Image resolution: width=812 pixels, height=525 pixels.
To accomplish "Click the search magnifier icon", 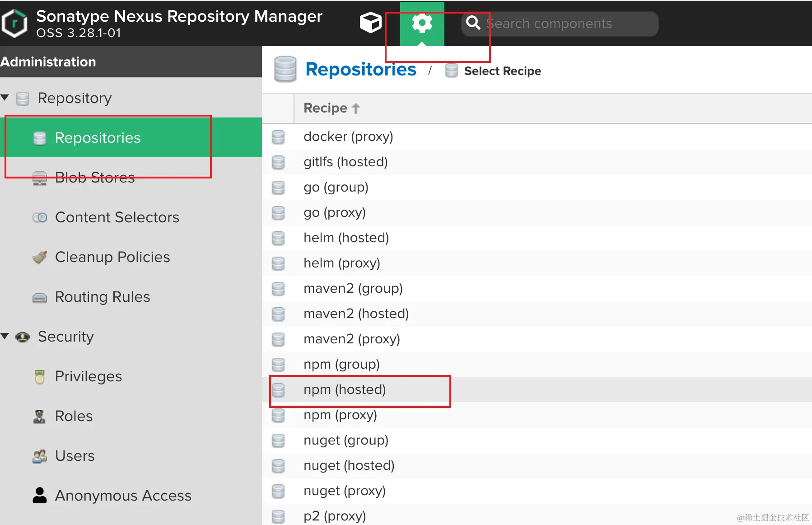I will pos(473,23).
